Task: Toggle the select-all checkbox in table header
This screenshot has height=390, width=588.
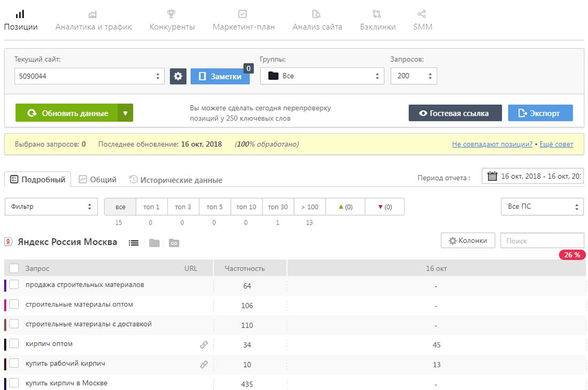Action: point(14,268)
